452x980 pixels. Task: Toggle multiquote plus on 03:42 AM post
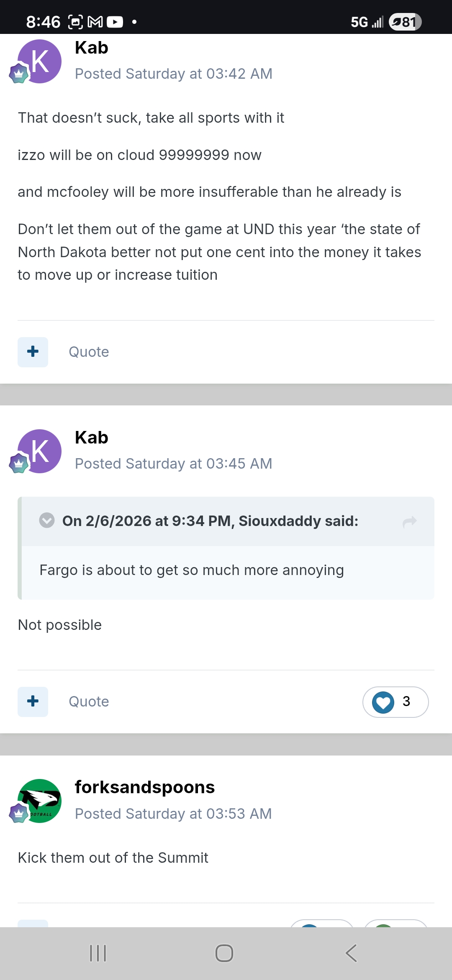pyautogui.click(x=33, y=352)
